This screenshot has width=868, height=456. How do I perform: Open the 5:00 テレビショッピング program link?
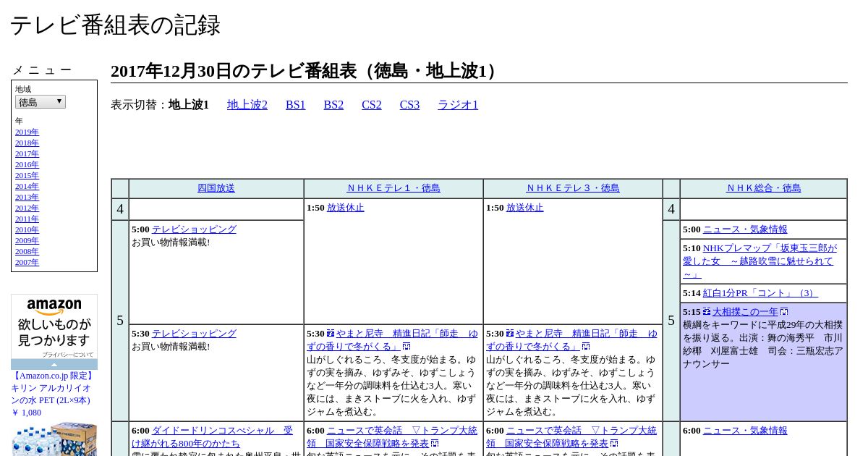(x=194, y=229)
